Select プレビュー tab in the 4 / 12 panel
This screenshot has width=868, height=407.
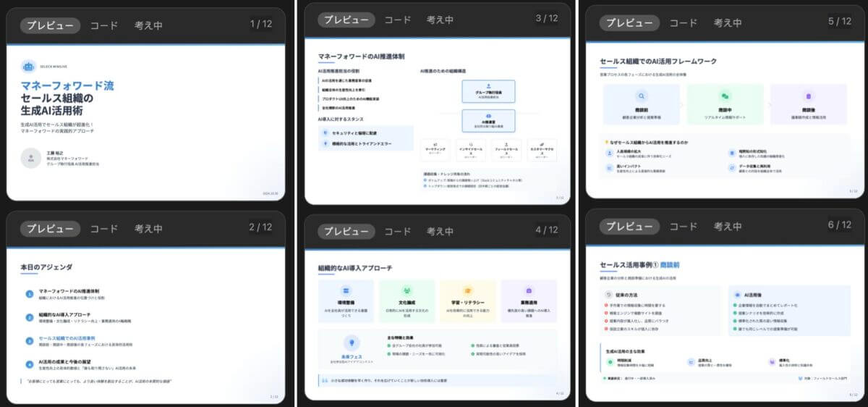tap(346, 231)
